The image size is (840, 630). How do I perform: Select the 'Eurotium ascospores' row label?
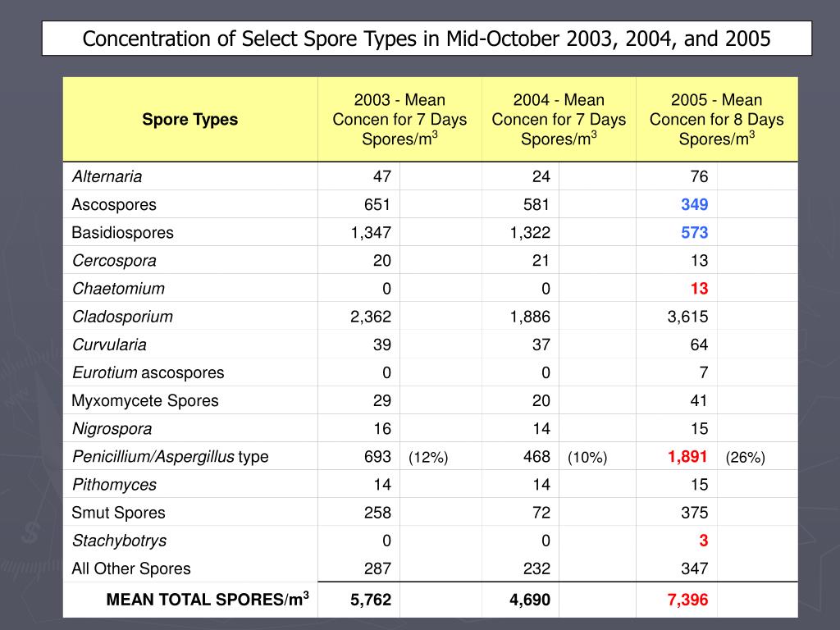[x=148, y=372]
